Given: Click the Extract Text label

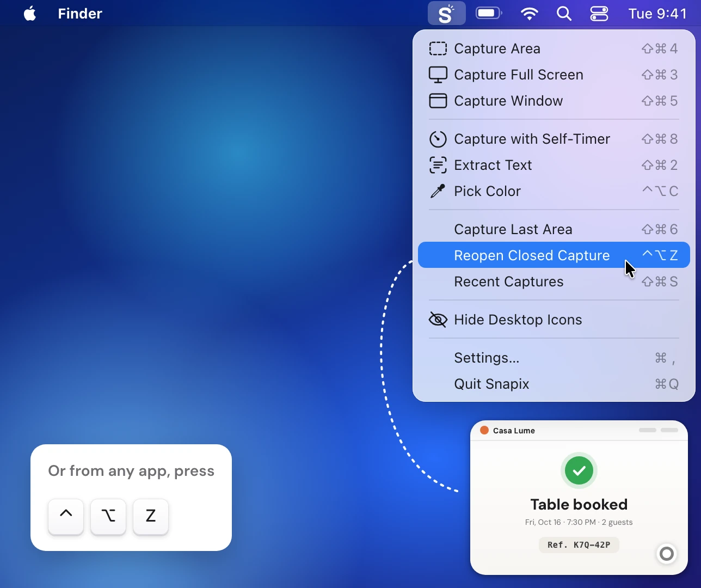Looking at the screenshot, I should [493, 165].
